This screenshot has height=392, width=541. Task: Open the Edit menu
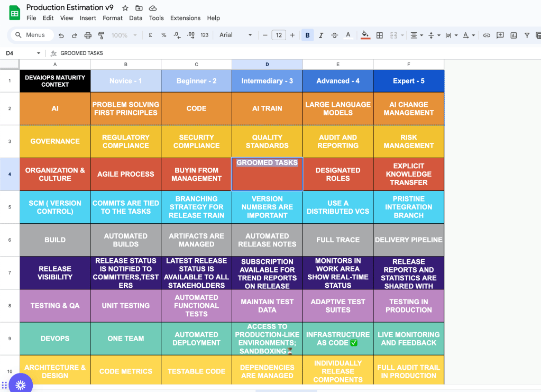click(x=48, y=18)
